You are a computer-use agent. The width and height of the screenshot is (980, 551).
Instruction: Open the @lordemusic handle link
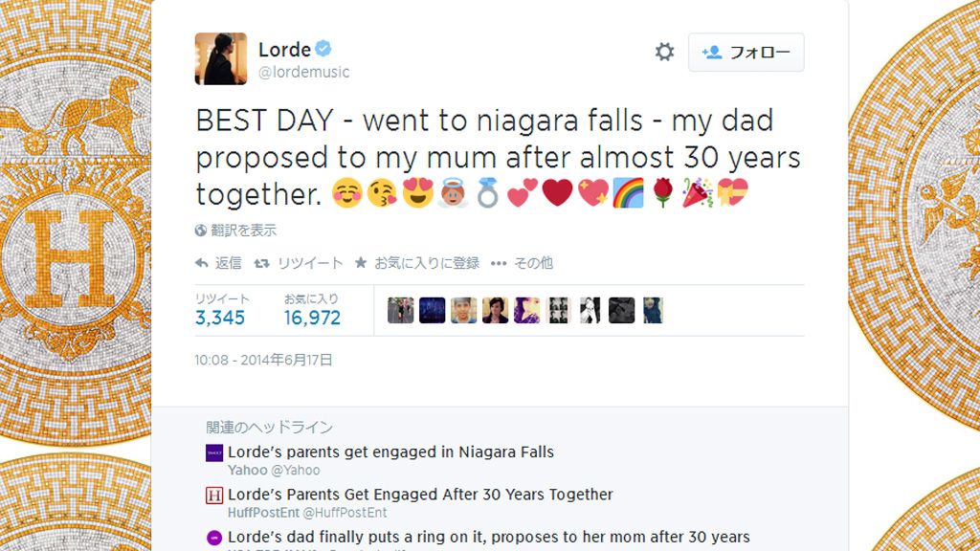click(x=304, y=72)
